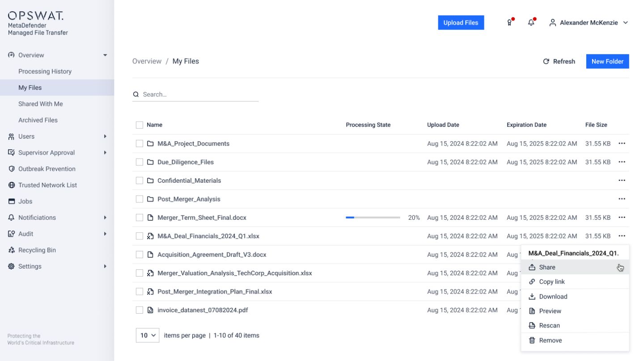Open the Jobs section
644x361 pixels.
tap(26, 201)
